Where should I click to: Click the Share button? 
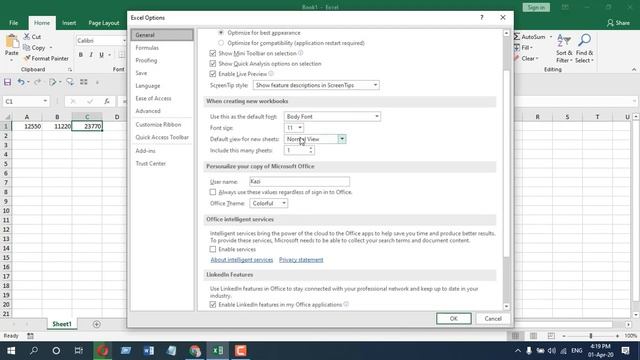coord(618,23)
